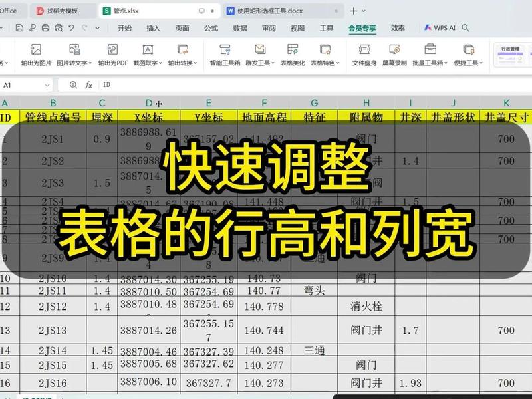Expand the Name Box dropdown arrow
Image resolution: width=532 pixels, height=399 pixels.
[47, 85]
